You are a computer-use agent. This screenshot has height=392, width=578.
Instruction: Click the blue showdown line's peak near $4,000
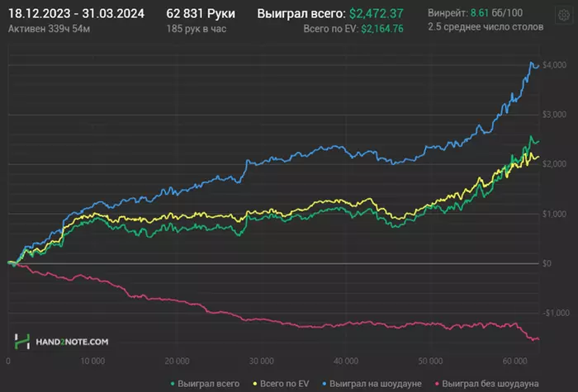point(531,63)
